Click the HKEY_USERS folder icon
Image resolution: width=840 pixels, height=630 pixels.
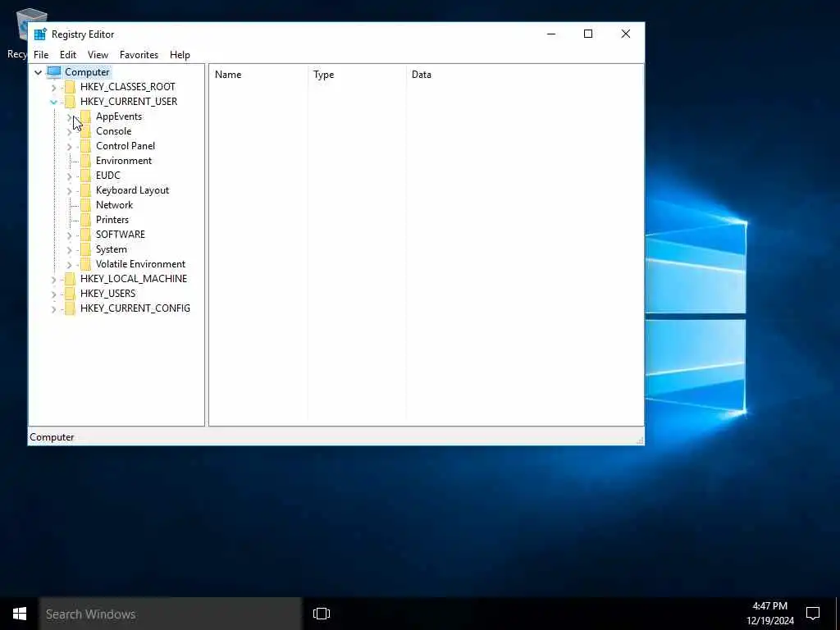[70, 293]
